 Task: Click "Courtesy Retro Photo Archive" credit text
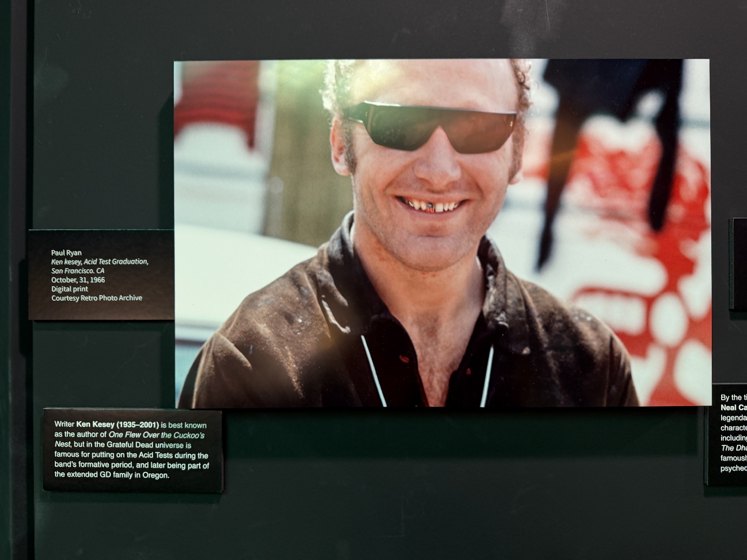[96, 298]
